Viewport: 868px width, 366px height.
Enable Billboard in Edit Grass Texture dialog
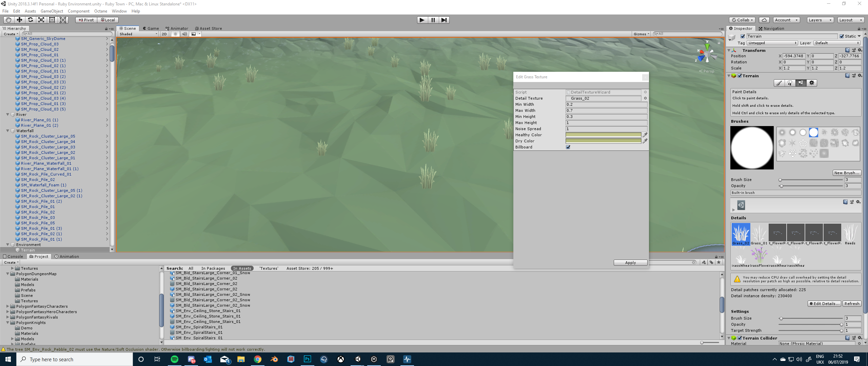click(569, 147)
